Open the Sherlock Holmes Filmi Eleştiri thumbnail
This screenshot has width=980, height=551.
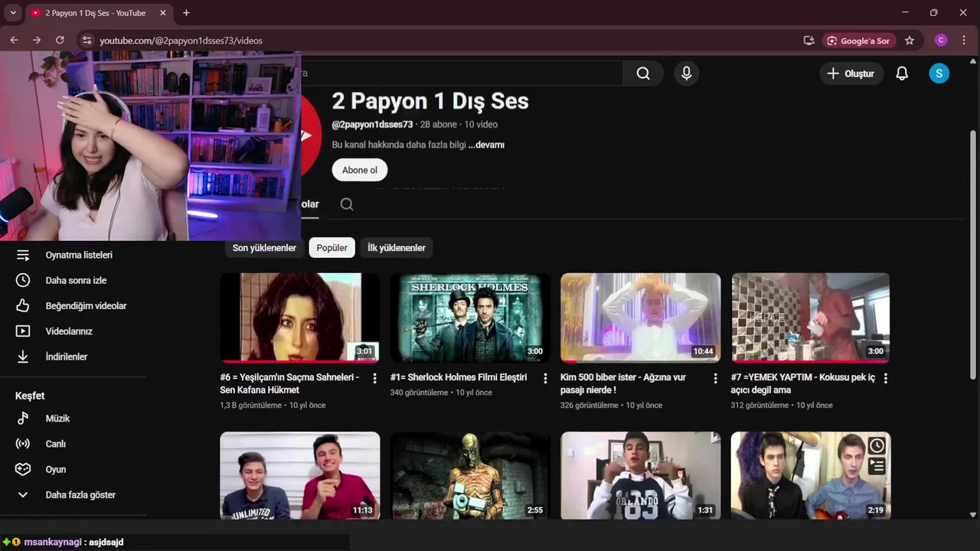470,318
